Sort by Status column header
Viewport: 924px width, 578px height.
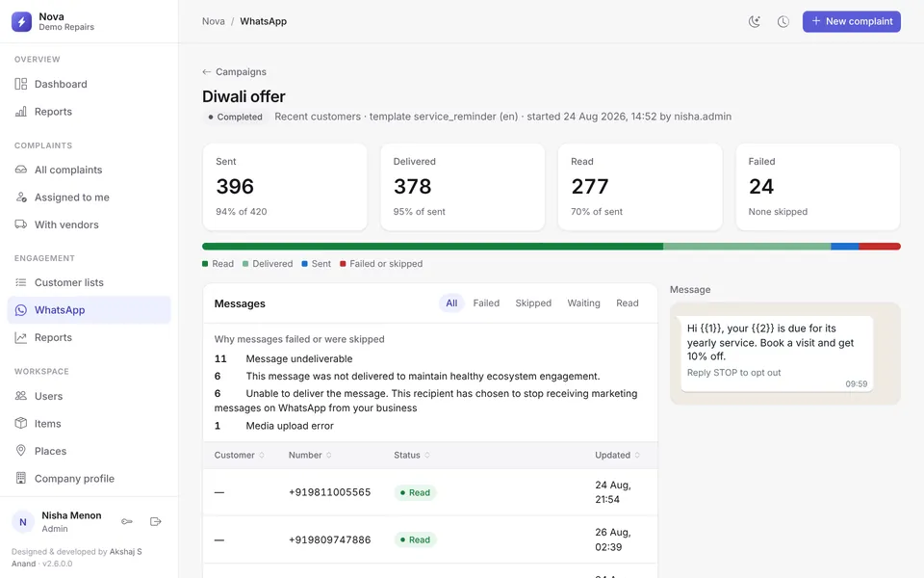pos(412,456)
